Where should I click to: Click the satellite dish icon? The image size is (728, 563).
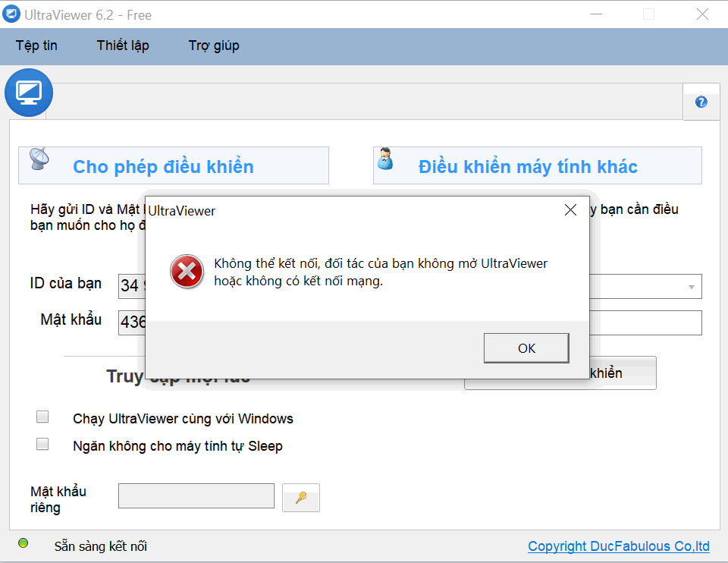(39, 159)
